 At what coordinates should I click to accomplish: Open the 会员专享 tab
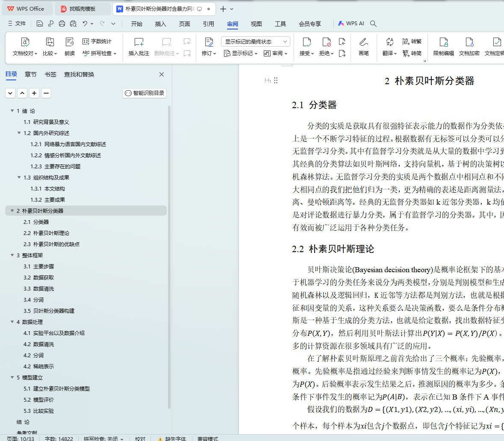[x=310, y=24]
